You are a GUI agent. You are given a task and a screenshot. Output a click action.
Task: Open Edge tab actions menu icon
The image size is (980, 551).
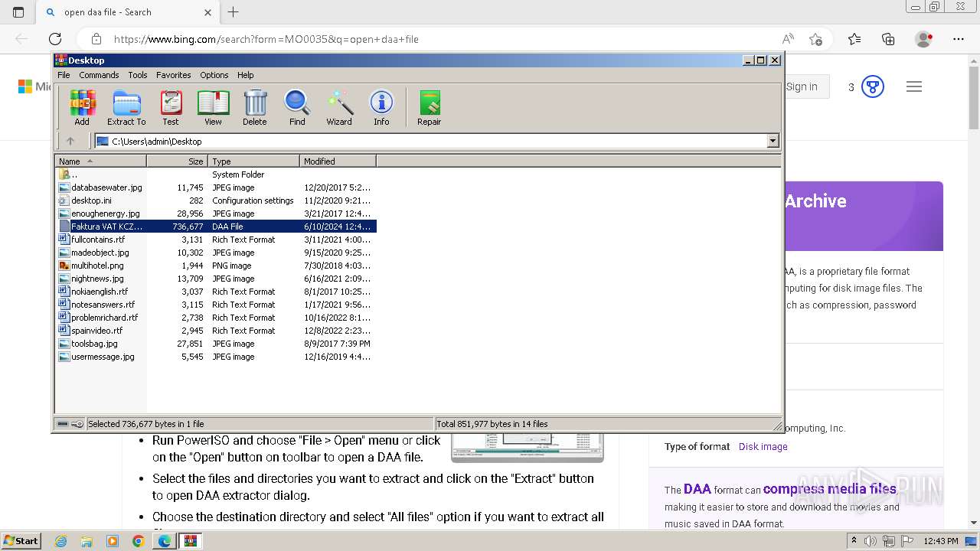18,12
